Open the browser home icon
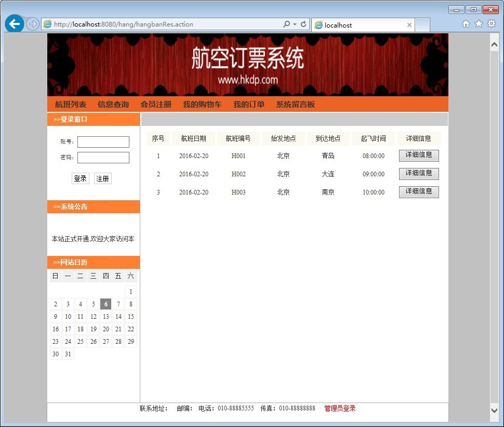Viewport: 504px width, 427px height. 466,24
